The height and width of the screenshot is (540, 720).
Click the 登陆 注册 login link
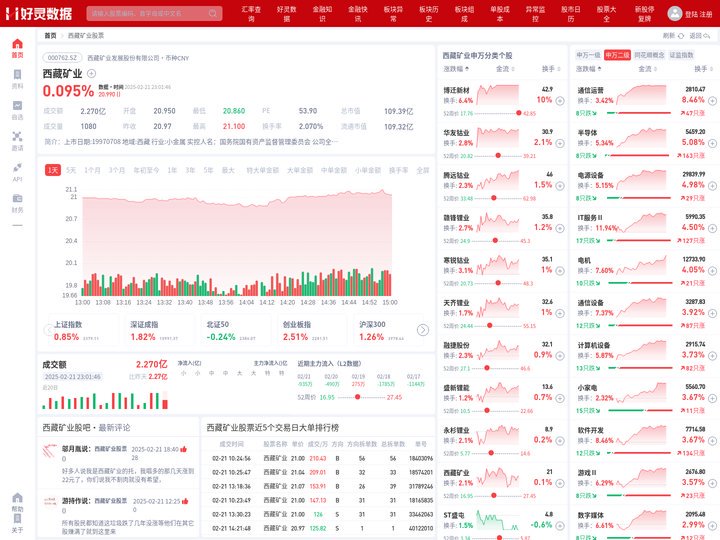[698, 14]
